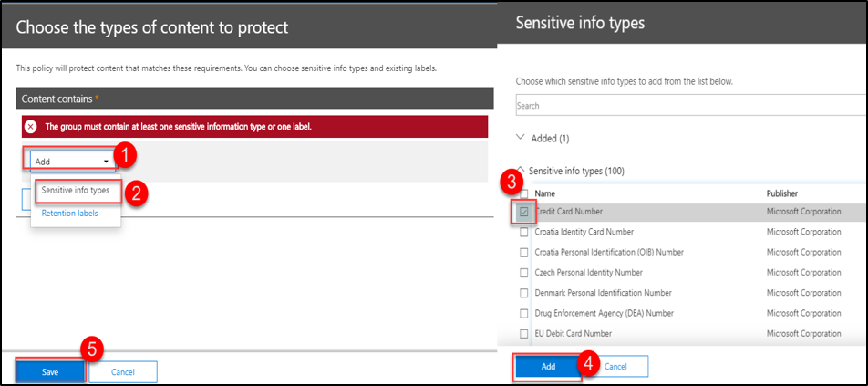Select Denmark Personal Identification Number checkbox
Image resolution: width=868 pixels, height=386 pixels.
point(523,293)
